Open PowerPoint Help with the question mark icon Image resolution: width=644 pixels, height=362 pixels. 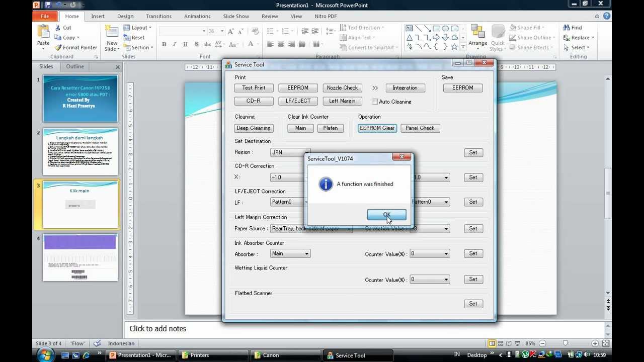pos(607,16)
